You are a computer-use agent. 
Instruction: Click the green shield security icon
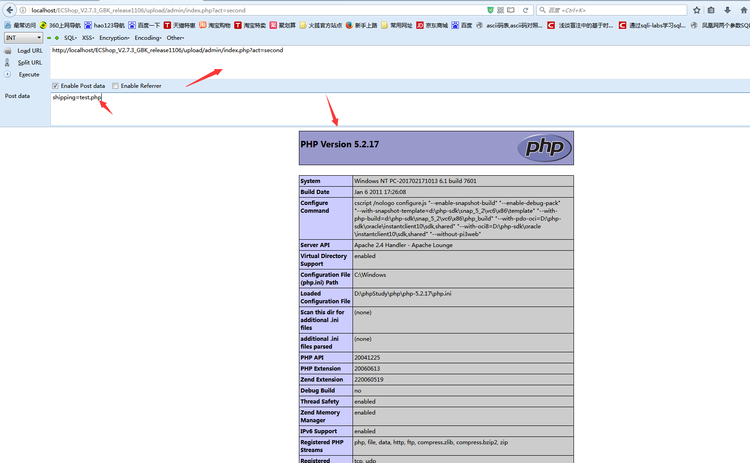pos(488,9)
